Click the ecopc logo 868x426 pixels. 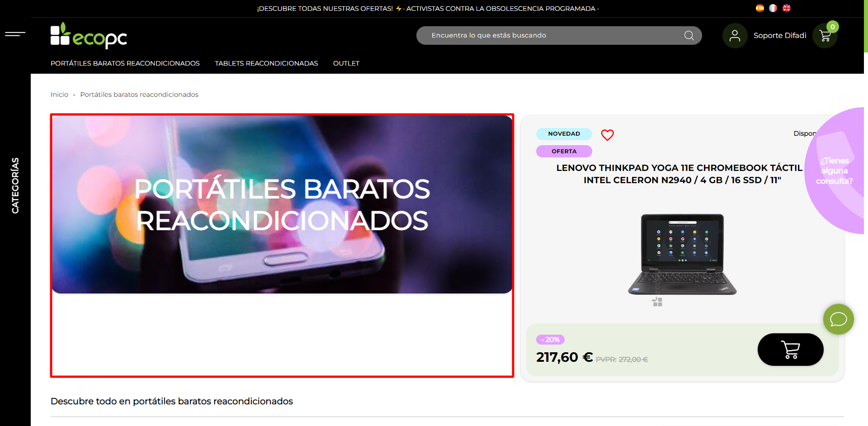(89, 36)
